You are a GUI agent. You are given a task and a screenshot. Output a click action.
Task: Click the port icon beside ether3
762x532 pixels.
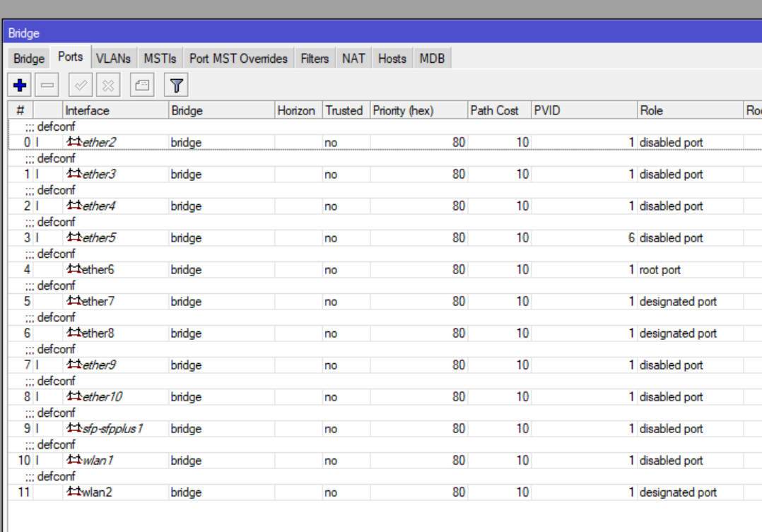click(74, 173)
